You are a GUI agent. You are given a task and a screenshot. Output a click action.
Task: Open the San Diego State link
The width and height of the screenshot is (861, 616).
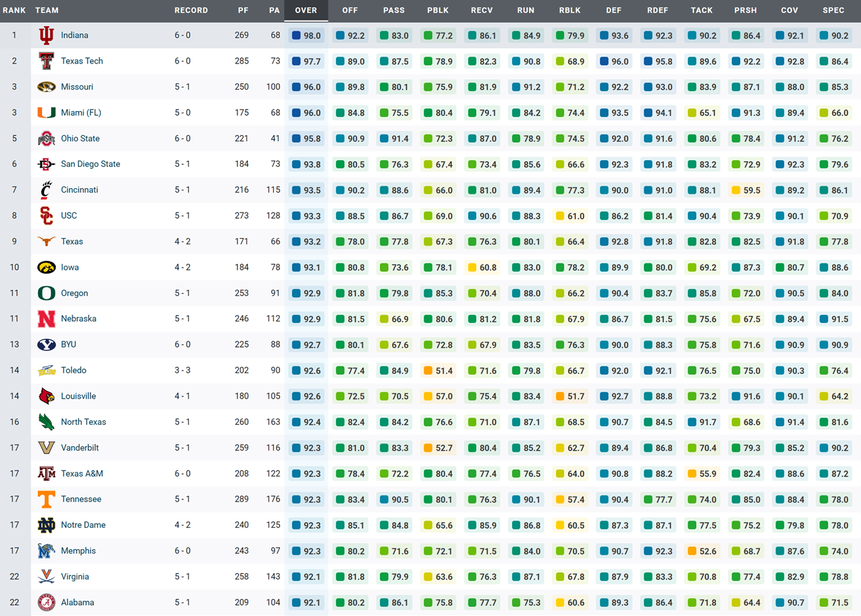[90, 164]
